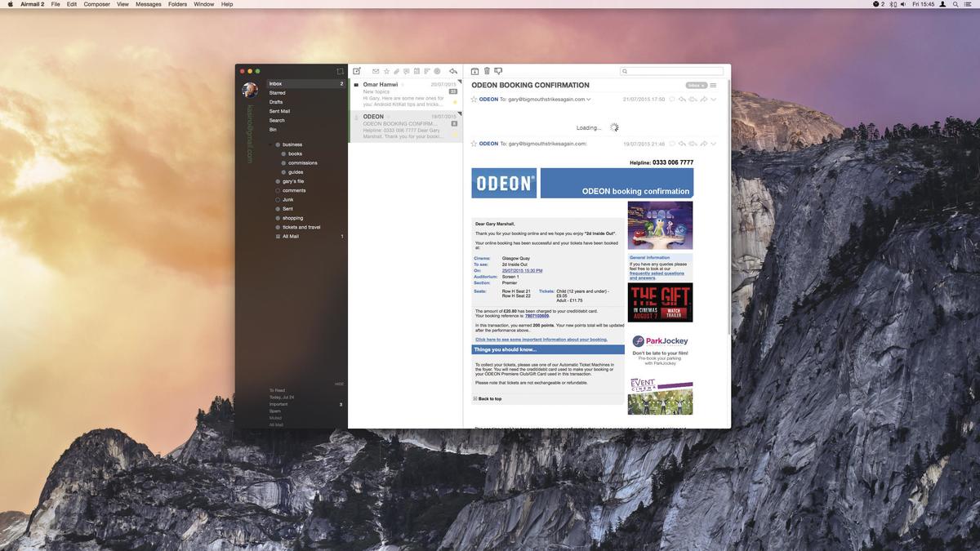Collapse the business folder tree
The image size is (980, 551).
[x=270, y=144]
